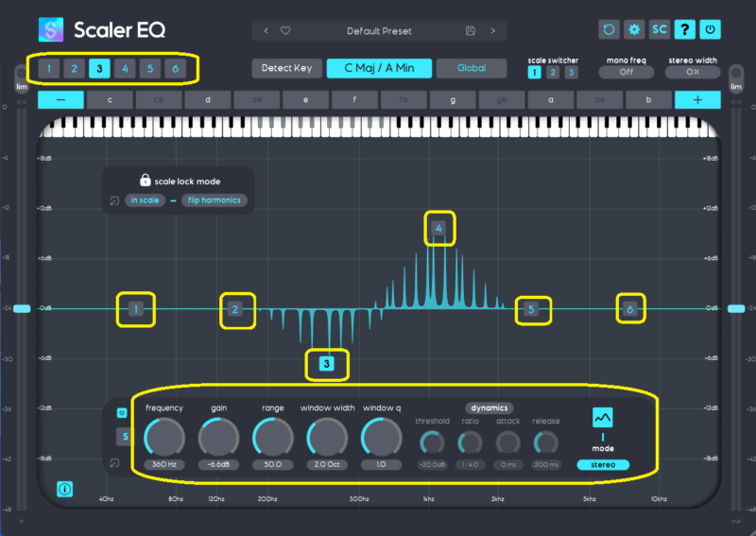Toggle the stereo width control
This screenshot has width=756, height=536.
pos(694,72)
